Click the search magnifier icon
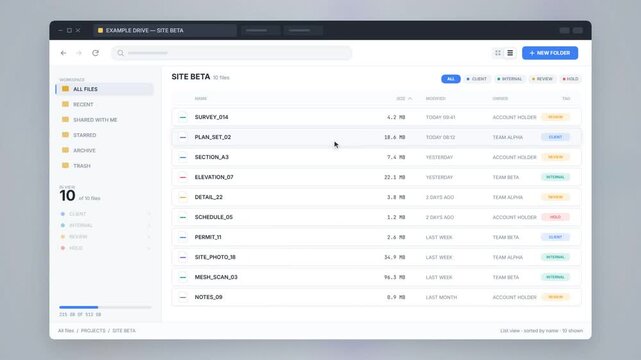 120,53
